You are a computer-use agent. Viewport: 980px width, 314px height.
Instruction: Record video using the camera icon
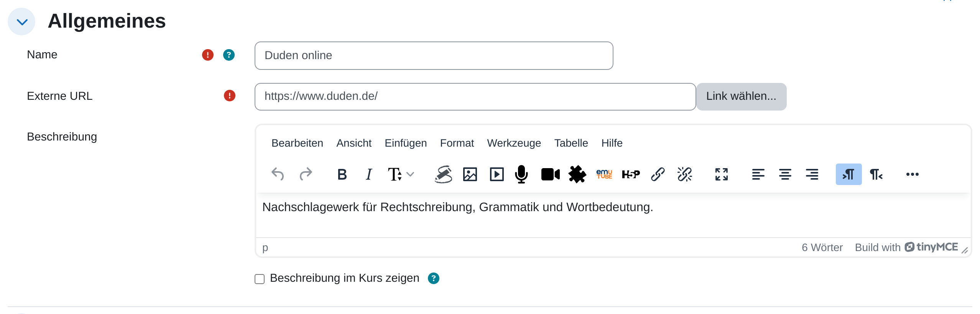pyautogui.click(x=551, y=174)
